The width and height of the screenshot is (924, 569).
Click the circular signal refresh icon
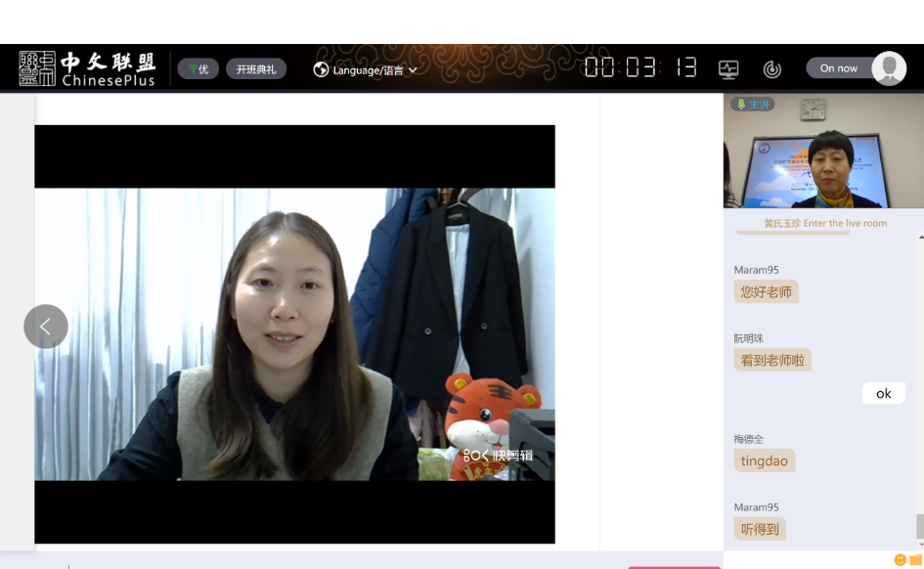(772, 69)
